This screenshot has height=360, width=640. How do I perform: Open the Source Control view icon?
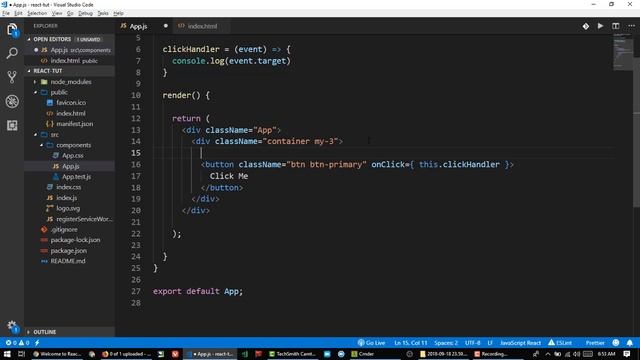12,77
